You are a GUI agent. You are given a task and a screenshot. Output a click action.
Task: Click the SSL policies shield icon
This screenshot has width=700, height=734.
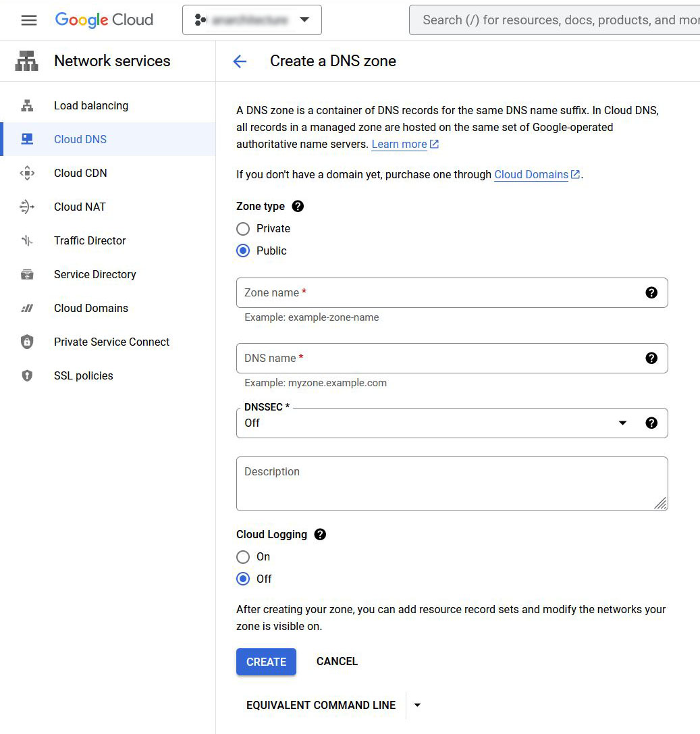click(27, 375)
